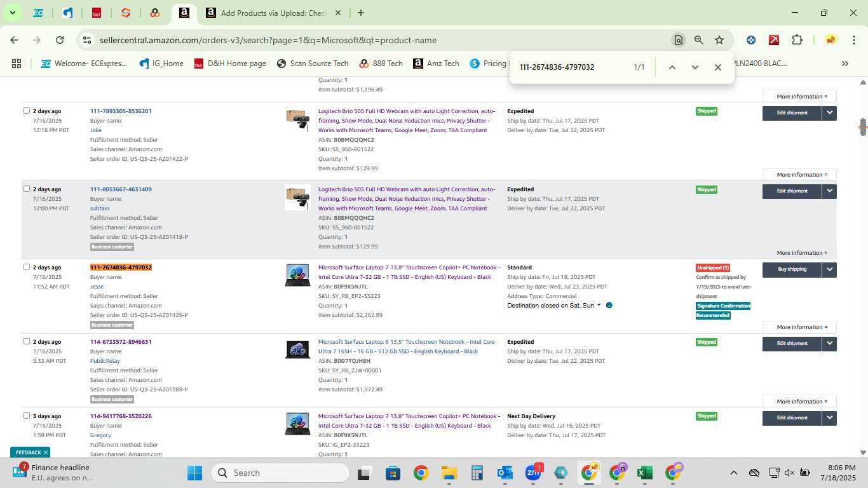This screenshot has height=488, width=868.
Task: Go back to previous page
Action: pyautogui.click(x=14, y=40)
